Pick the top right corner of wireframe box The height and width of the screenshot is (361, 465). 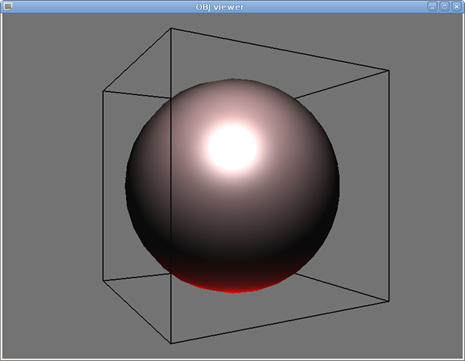tap(389, 70)
